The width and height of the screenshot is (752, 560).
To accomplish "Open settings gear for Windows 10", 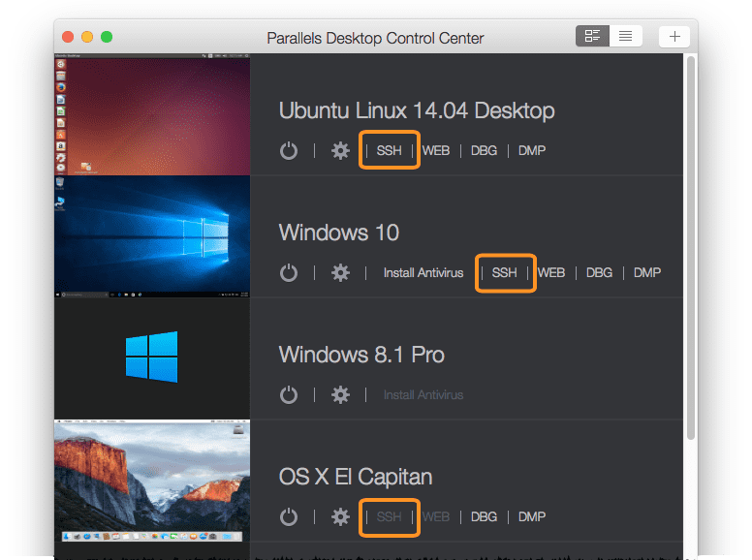I will (340, 273).
